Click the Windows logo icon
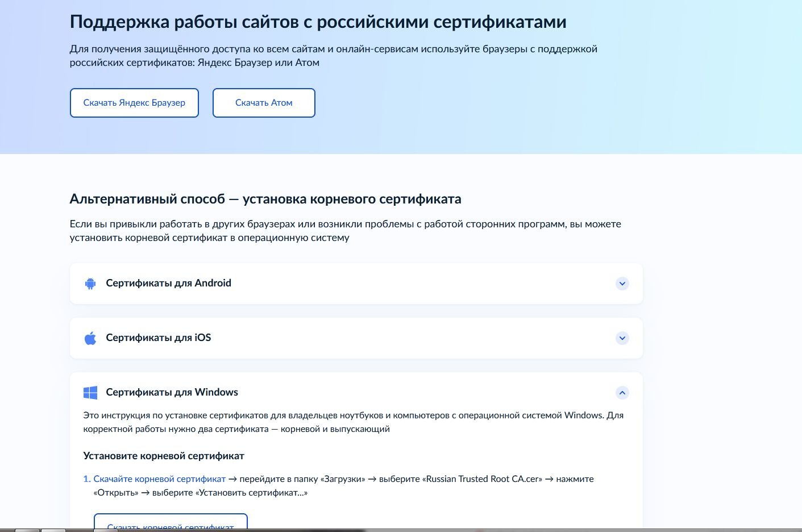The image size is (802, 532). (x=90, y=393)
